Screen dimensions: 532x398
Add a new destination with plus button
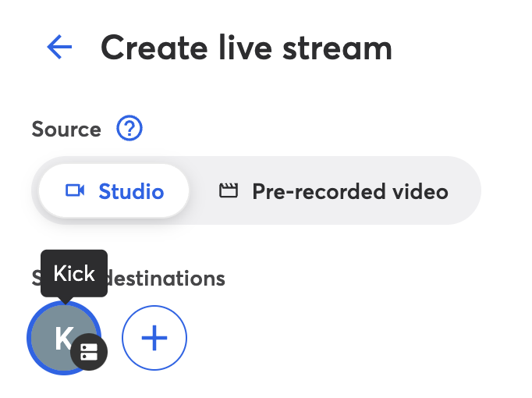tap(154, 338)
